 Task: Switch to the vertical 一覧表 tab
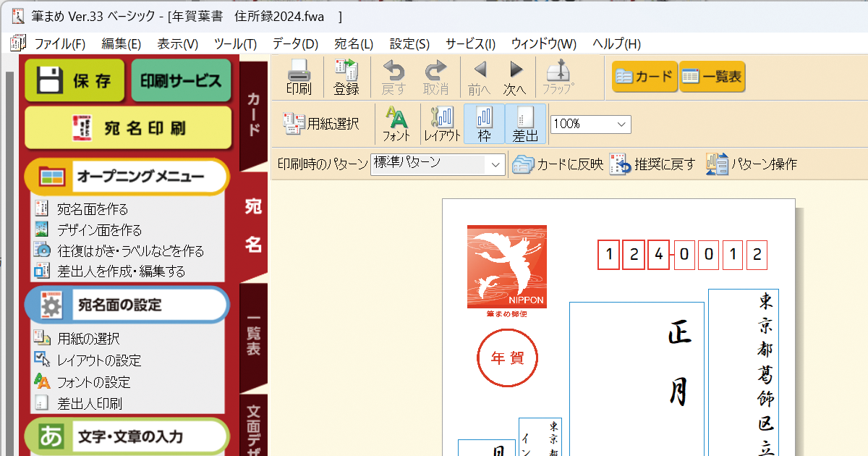(253, 337)
